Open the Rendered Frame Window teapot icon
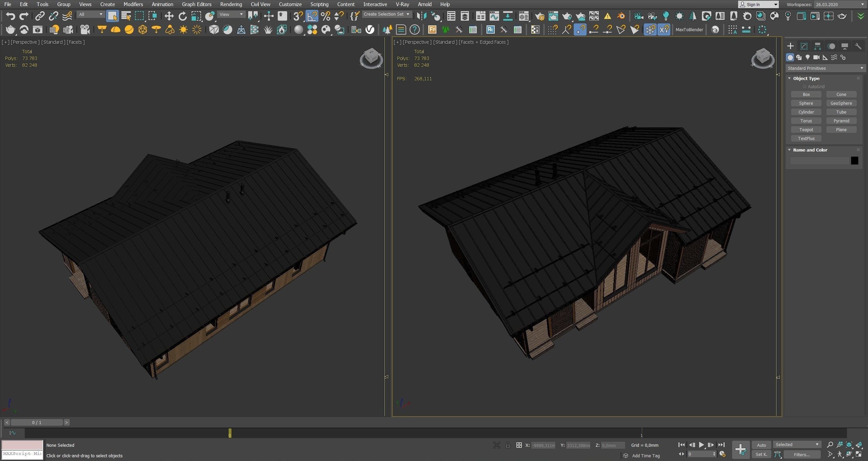868x461 pixels. (553, 16)
